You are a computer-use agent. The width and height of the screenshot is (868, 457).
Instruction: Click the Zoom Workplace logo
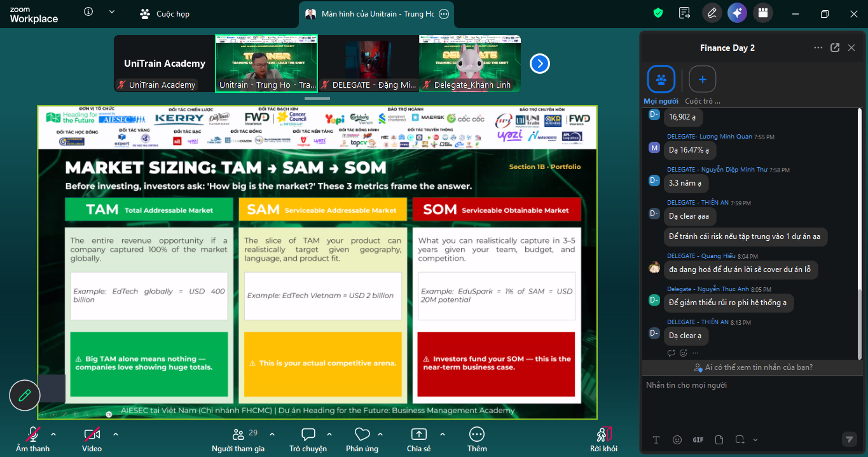coord(34,15)
